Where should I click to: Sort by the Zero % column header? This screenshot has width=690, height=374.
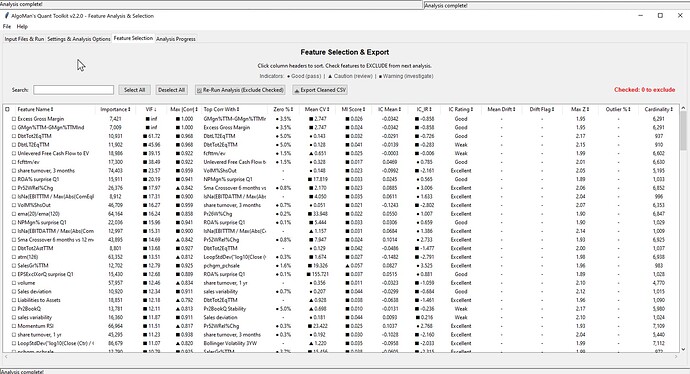tap(283, 109)
